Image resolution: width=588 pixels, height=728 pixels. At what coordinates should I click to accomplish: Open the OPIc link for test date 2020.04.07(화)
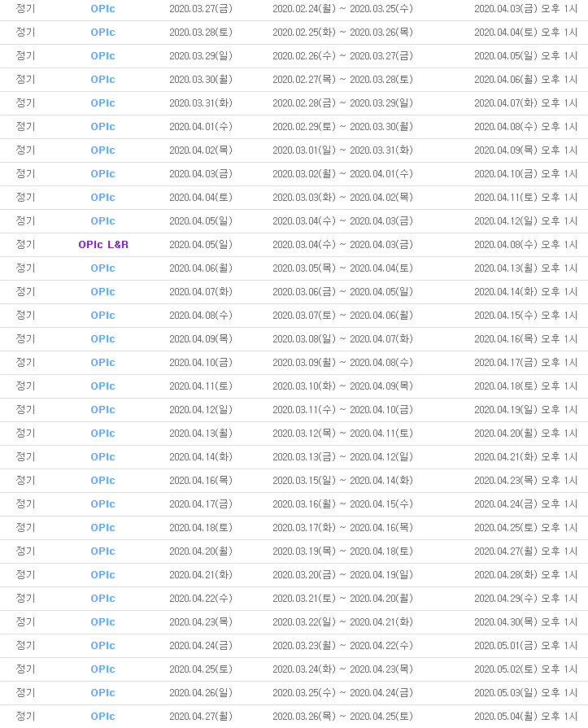(x=102, y=292)
